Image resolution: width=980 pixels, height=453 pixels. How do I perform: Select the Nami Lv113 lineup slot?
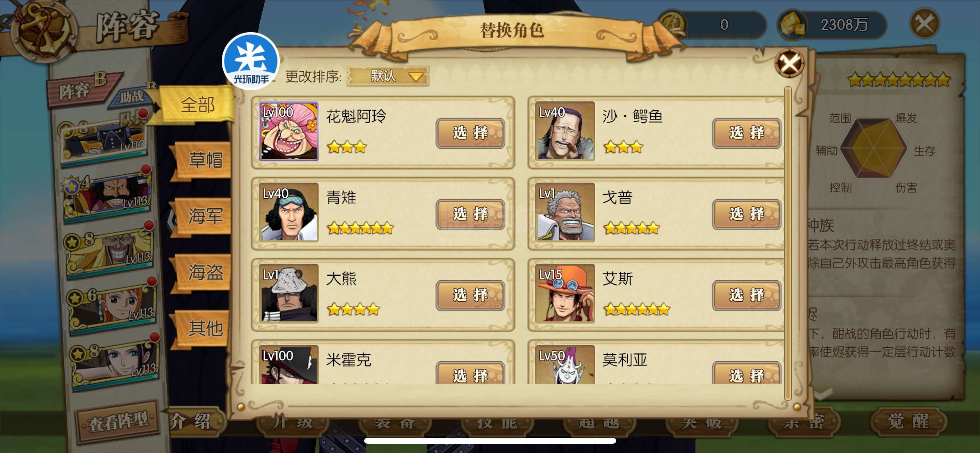(112, 306)
